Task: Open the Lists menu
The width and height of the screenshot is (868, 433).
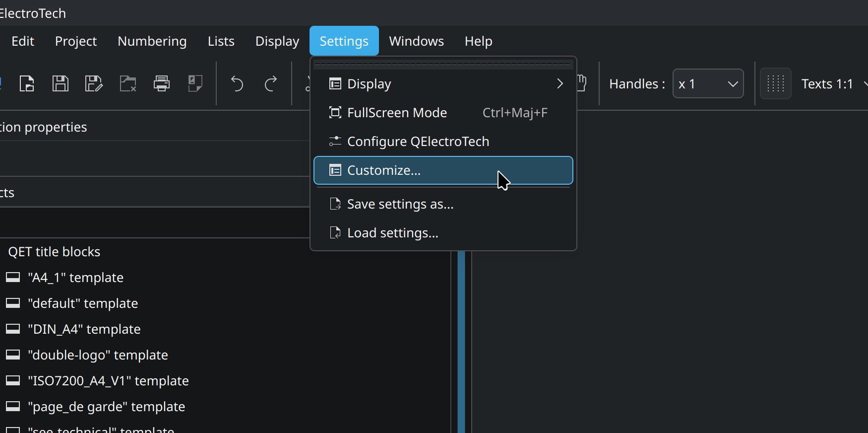Action: [221, 41]
